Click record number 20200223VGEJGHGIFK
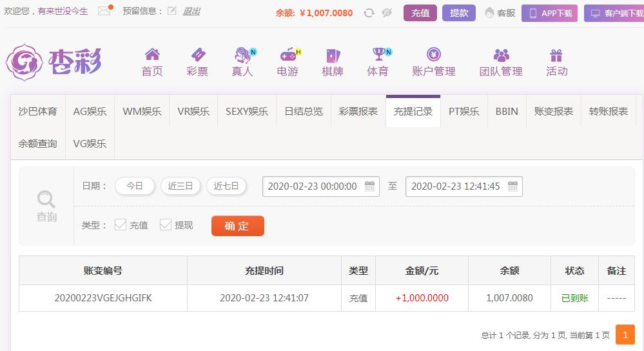644x351 pixels. tap(103, 298)
